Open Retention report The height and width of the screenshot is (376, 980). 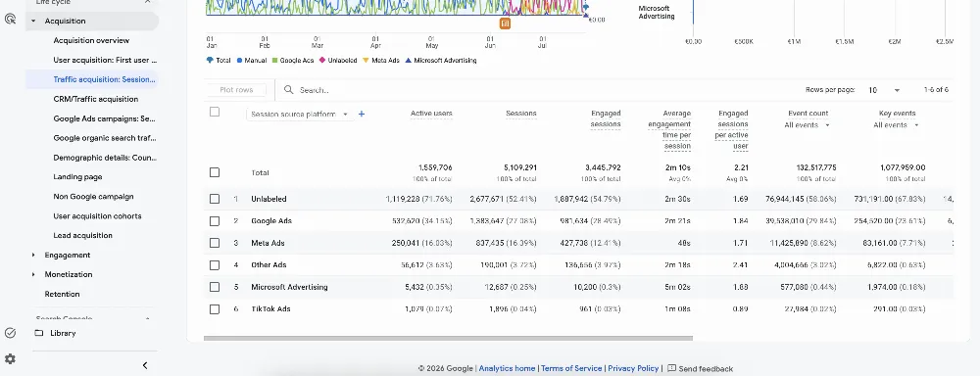click(62, 294)
